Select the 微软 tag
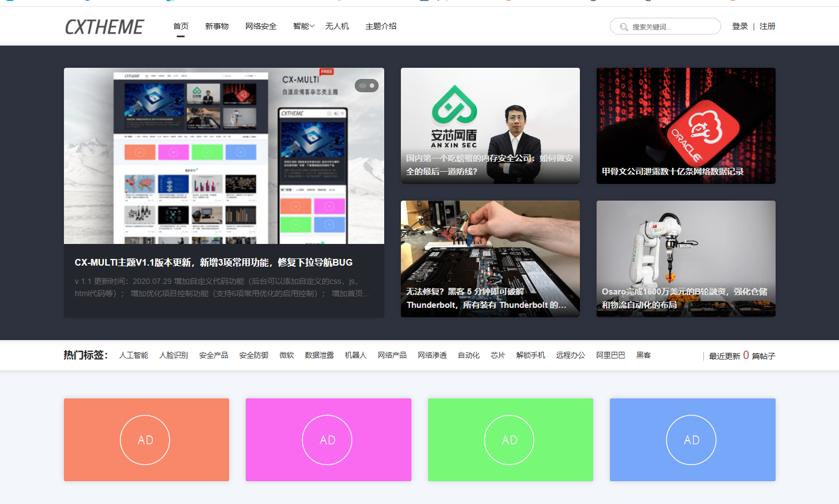 tap(286, 355)
